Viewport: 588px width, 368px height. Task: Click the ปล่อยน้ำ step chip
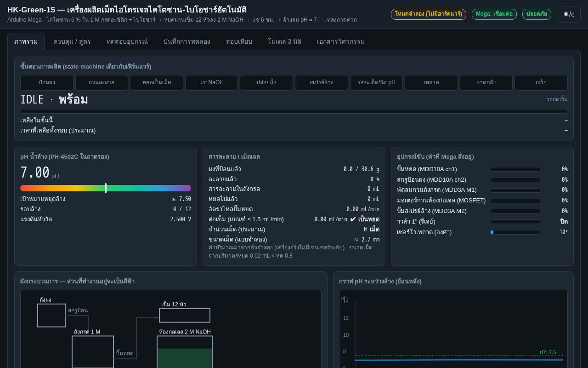(x=266, y=83)
